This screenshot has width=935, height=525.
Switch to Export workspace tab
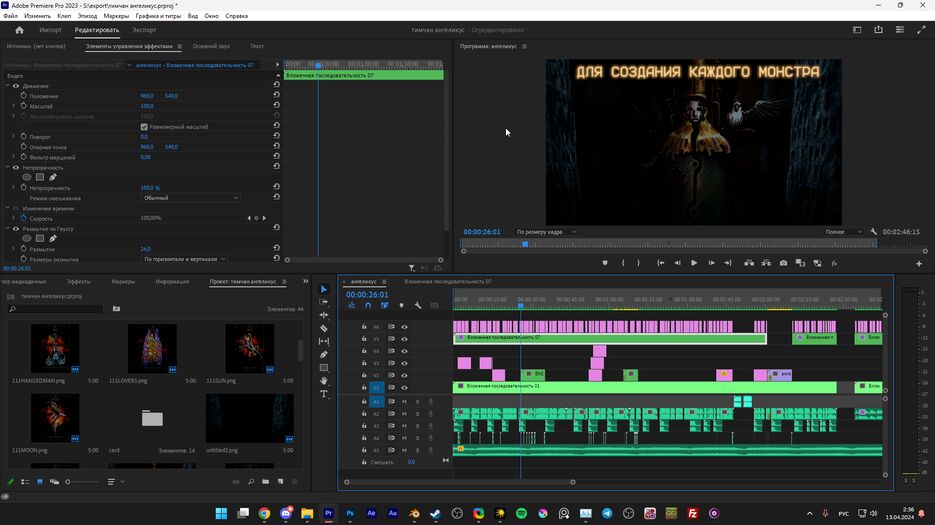pyautogui.click(x=144, y=30)
